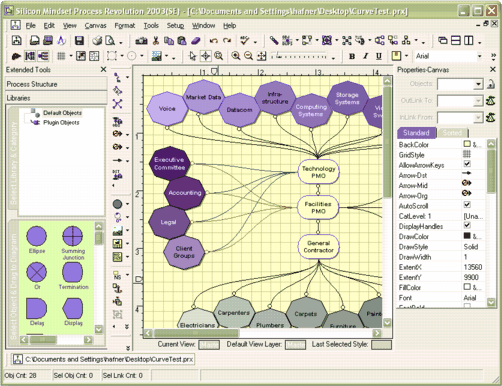
Task: Click the Print Preview icon
Action: point(110,41)
